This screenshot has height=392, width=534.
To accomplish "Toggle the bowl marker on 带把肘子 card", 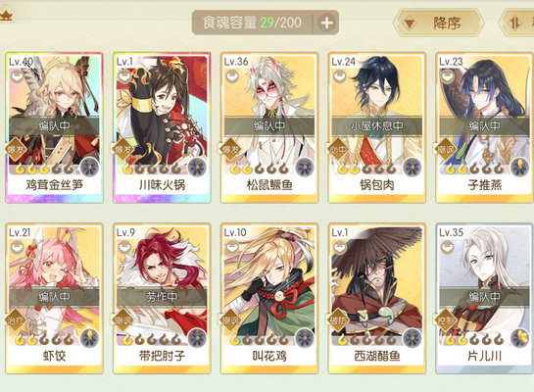I will pos(124,247).
